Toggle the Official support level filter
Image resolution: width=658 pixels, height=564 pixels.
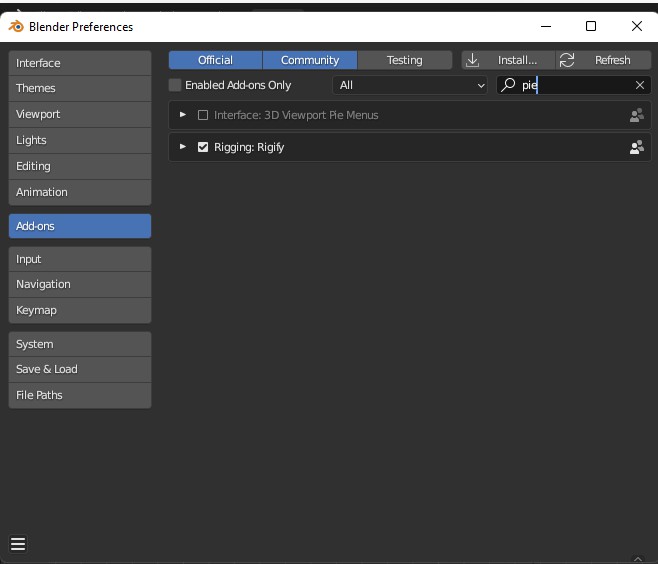coord(215,60)
